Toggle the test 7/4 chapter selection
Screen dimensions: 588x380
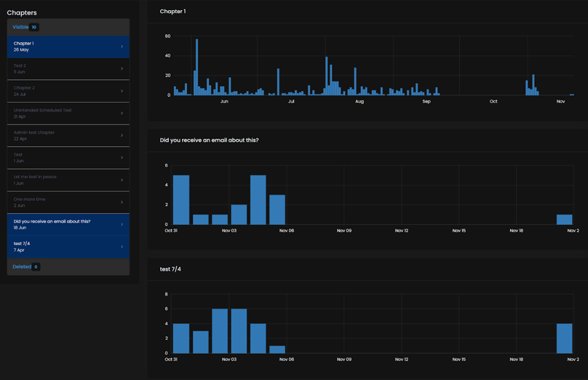point(68,247)
